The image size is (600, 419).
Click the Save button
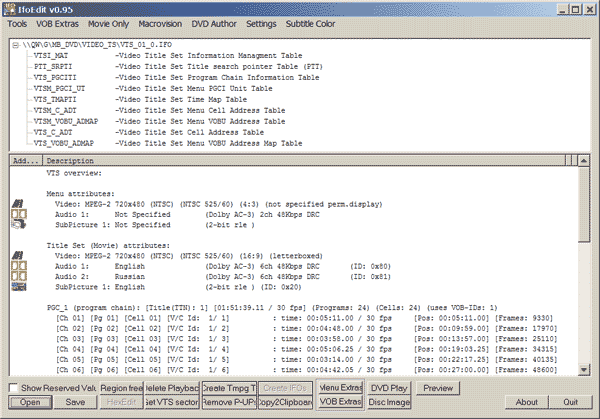coord(75,402)
